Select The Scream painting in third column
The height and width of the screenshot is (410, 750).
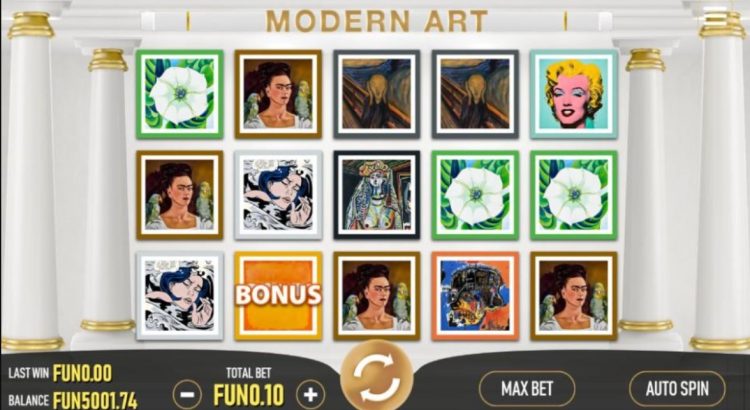click(x=376, y=94)
